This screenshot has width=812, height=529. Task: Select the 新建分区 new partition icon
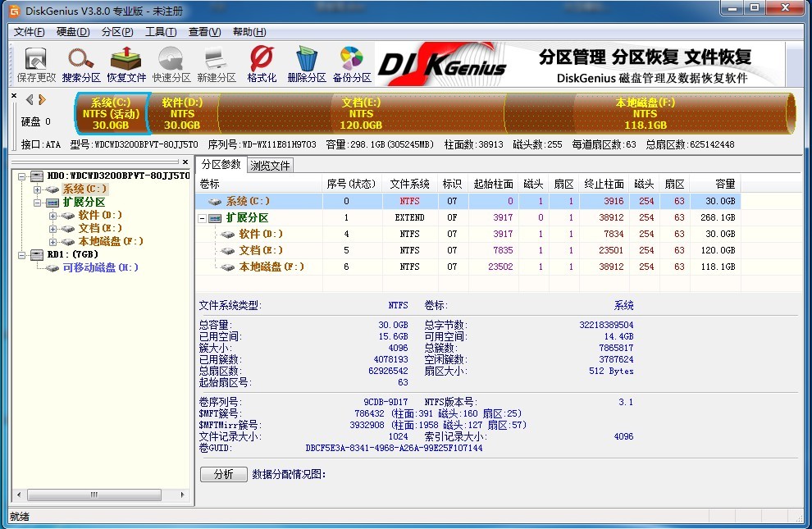(x=216, y=65)
